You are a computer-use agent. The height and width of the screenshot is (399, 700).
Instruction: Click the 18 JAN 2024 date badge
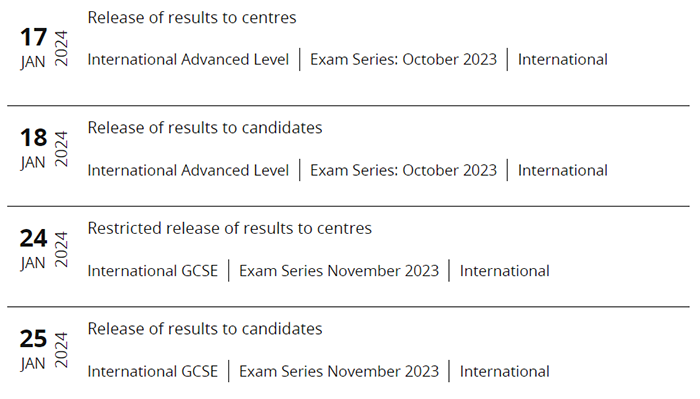click(x=44, y=149)
